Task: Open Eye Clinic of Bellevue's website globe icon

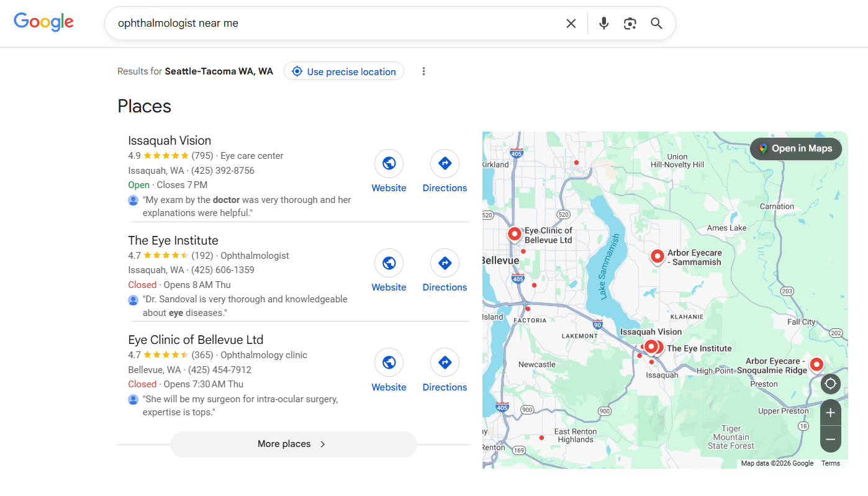Action: pyautogui.click(x=389, y=362)
